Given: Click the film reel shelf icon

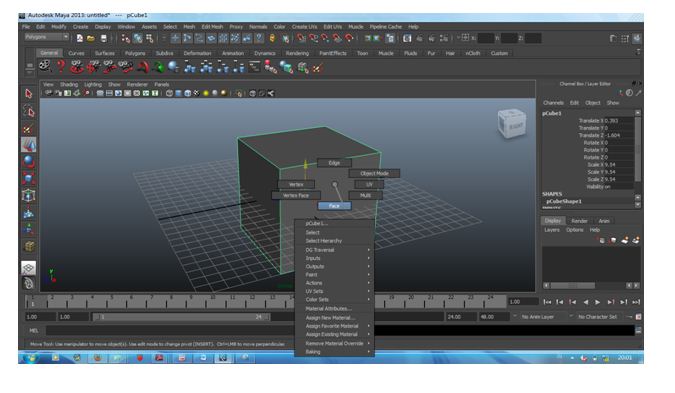Looking at the screenshot, I should point(44,66).
